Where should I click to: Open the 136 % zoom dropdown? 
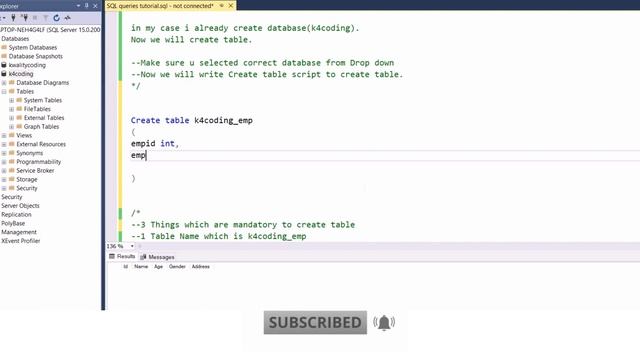tap(132, 246)
